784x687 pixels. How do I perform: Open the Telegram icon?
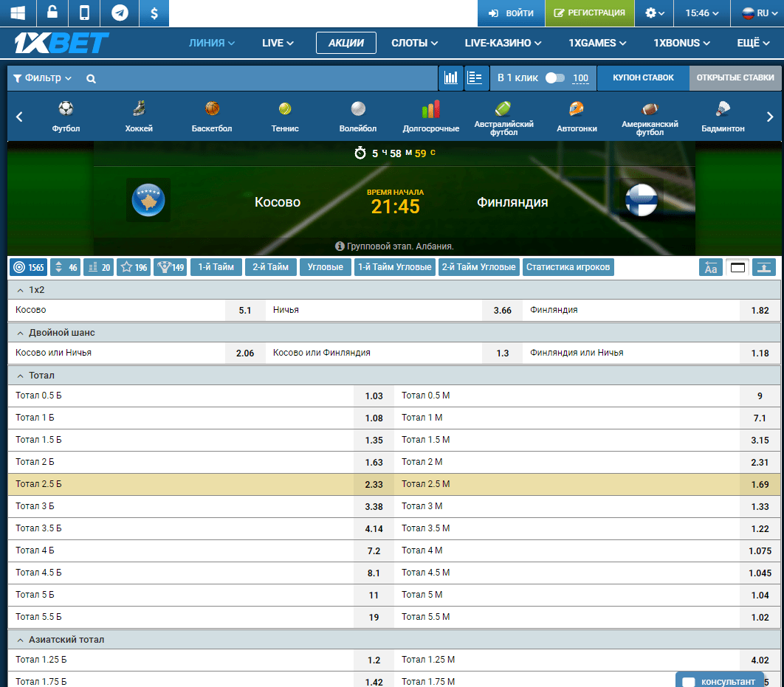point(120,13)
